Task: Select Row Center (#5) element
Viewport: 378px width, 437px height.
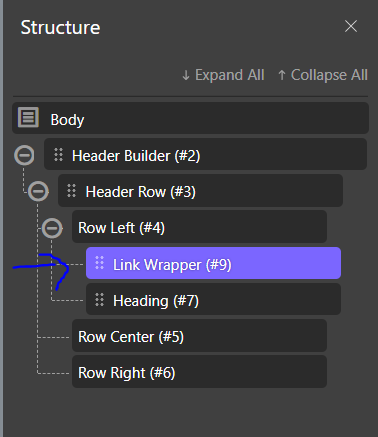Action: (x=199, y=336)
